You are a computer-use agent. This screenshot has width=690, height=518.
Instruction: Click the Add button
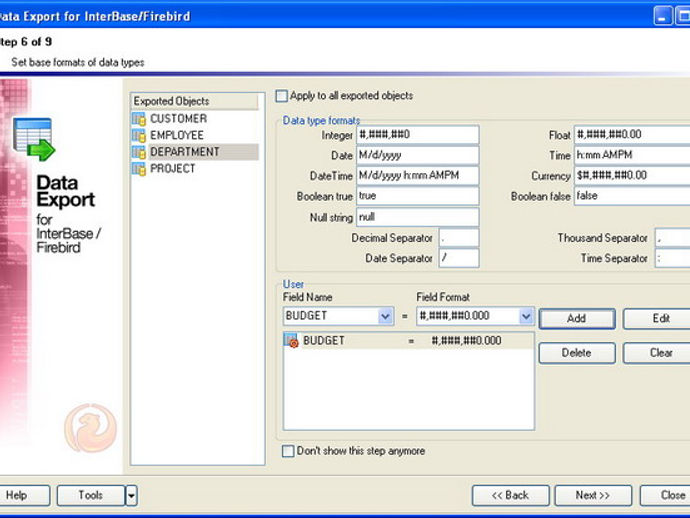[x=577, y=319]
